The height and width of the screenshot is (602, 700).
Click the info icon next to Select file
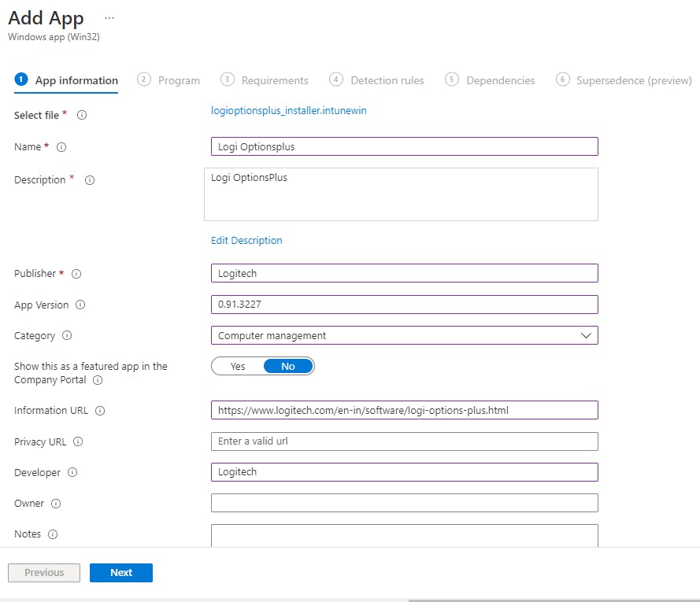click(x=82, y=116)
